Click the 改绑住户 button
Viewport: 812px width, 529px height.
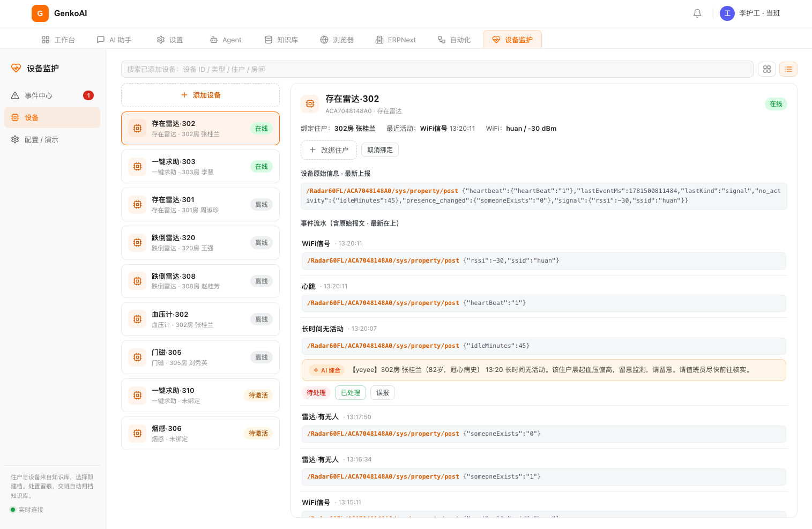click(329, 150)
